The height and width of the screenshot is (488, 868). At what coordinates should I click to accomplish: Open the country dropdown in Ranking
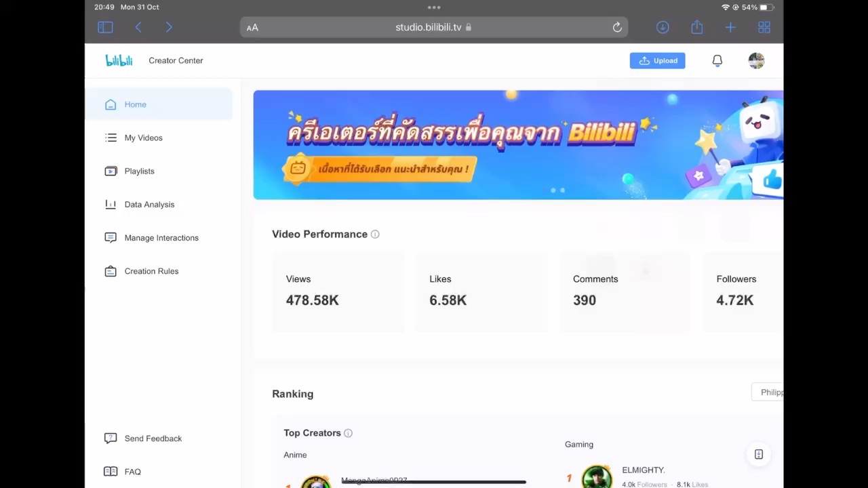768,392
